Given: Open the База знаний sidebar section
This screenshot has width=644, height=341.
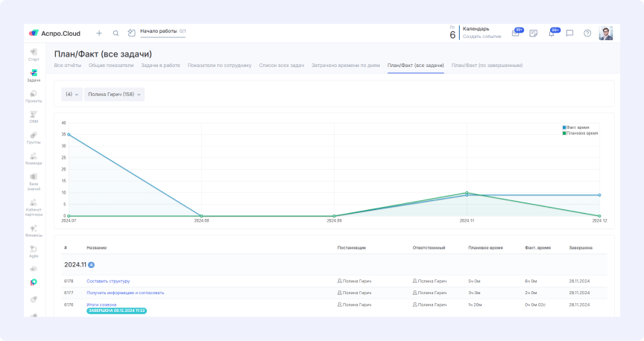Looking at the screenshot, I should coord(34,182).
